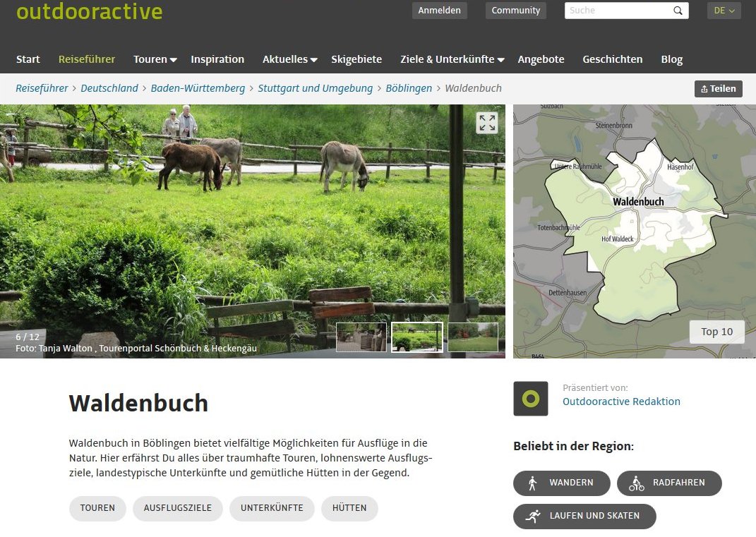
Task: Select the first gallery thumbnail
Action: [361, 337]
